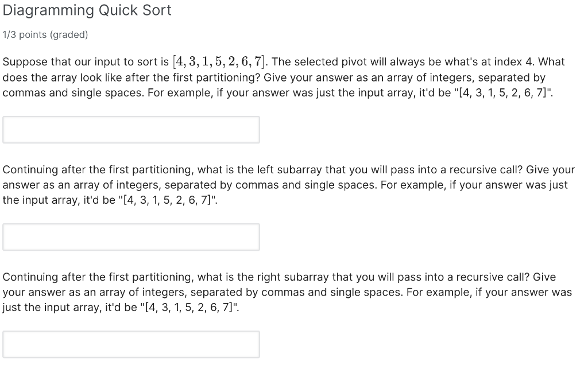The width and height of the screenshot is (588, 365).
Task: Click the first partitioning answer field
Action: (x=131, y=129)
